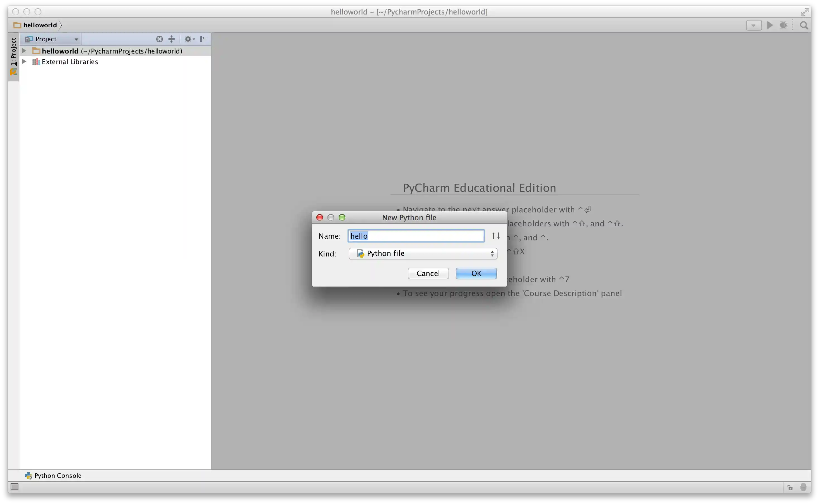Open the run configurations dropdown
Viewport: 819px width, 504px height.
pyautogui.click(x=754, y=25)
